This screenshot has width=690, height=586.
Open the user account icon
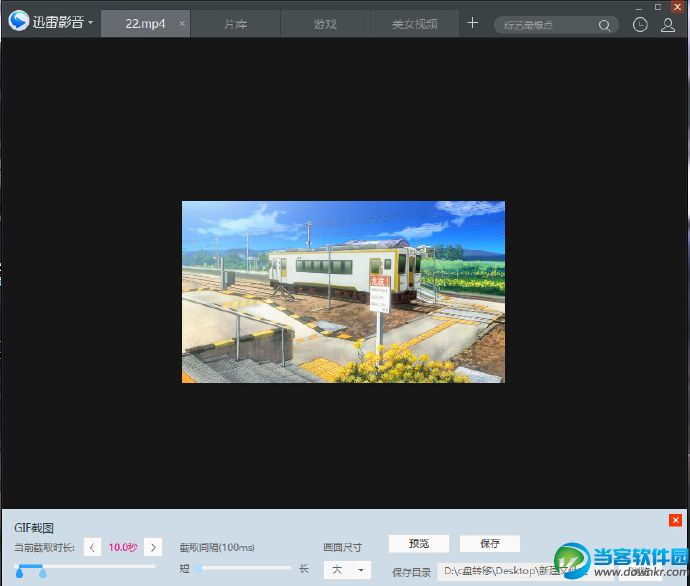(x=668, y=25)
